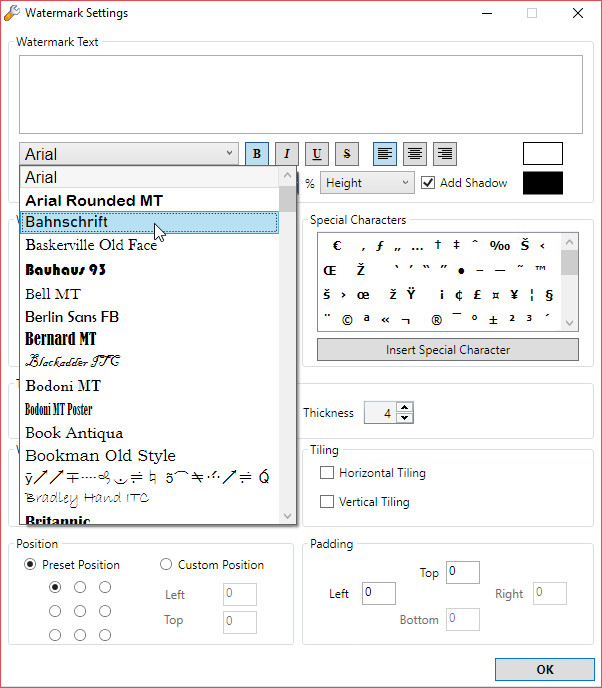Toggle Strikethrough text formatting

(x=346, y=153)
